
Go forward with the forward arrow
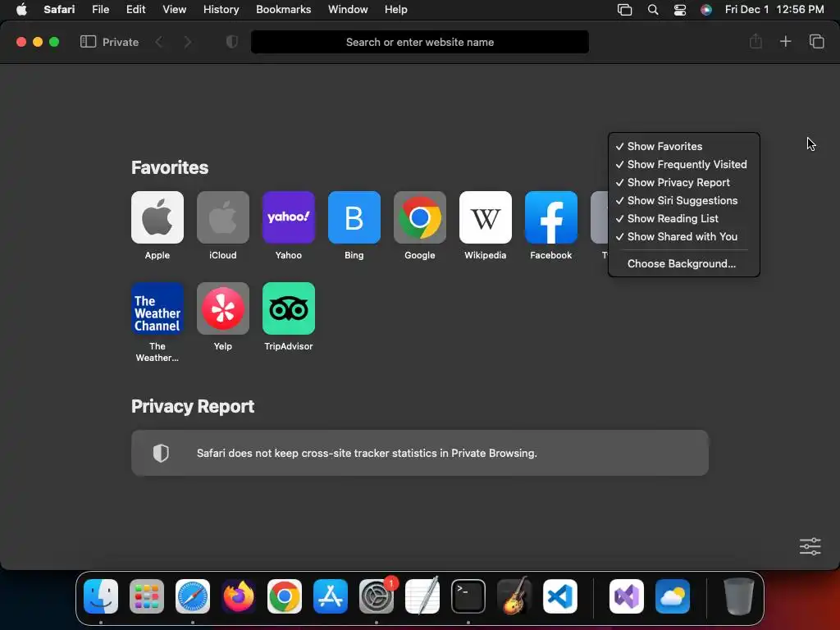(187, 42)
